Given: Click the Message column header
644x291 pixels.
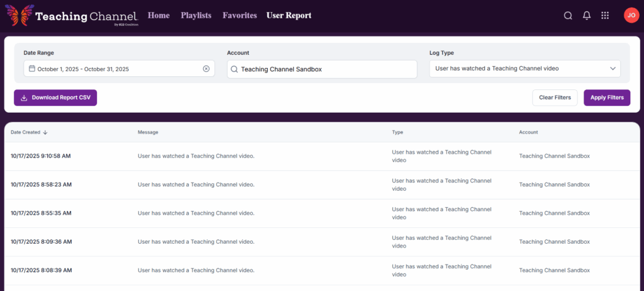Looking at the screenshot, I should (148, 132).
